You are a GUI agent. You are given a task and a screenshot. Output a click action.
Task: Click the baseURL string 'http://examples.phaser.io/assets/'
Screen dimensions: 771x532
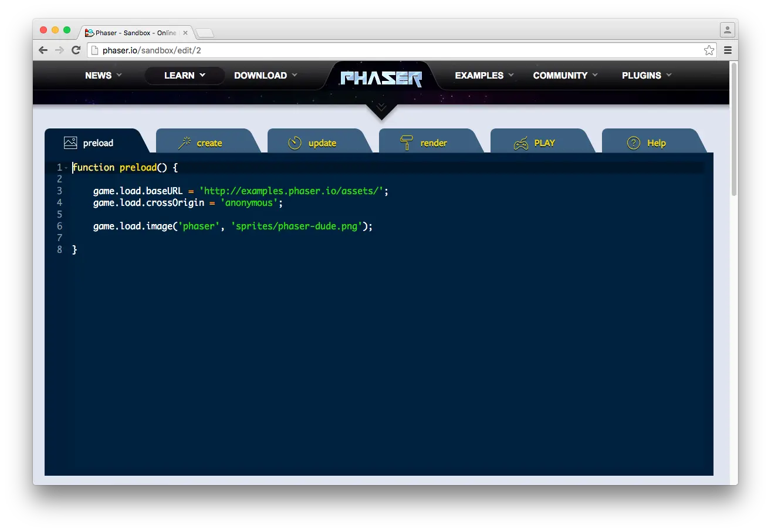point(292,191)
